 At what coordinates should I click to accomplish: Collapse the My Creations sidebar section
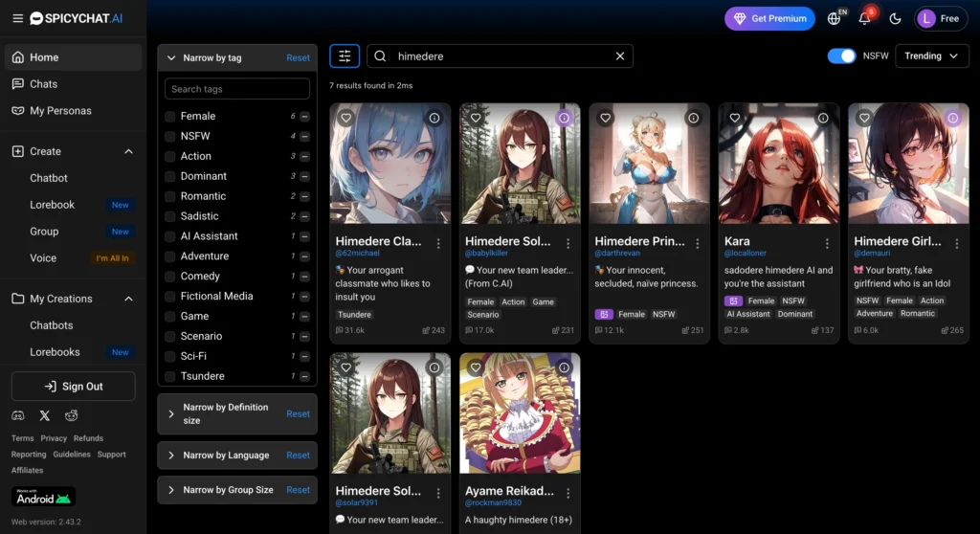coord(129,299)
